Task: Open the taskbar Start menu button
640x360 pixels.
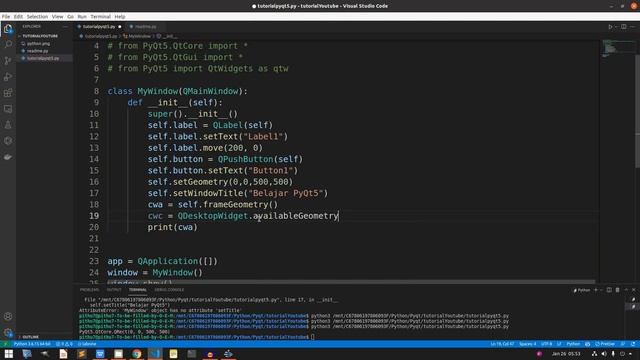Action: [9, 354]
